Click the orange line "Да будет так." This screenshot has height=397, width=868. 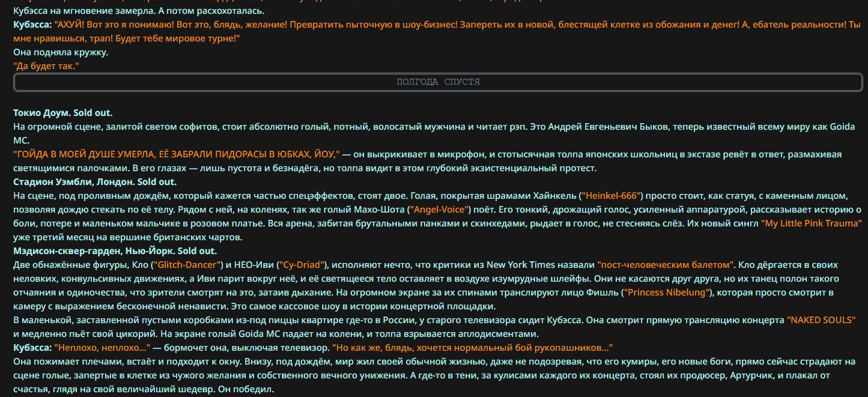(x=46, y=66)
